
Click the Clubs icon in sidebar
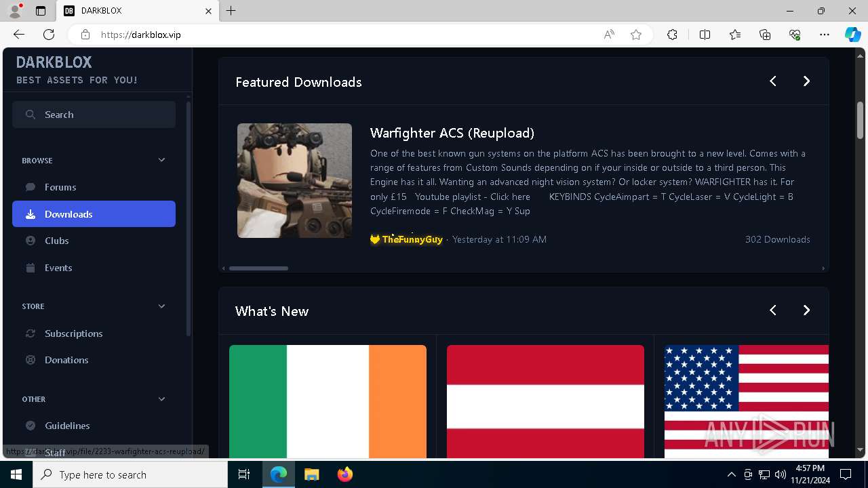coord(31,241)
